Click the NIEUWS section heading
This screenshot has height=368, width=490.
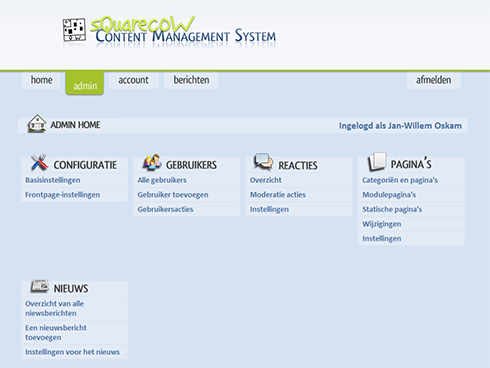71,289
